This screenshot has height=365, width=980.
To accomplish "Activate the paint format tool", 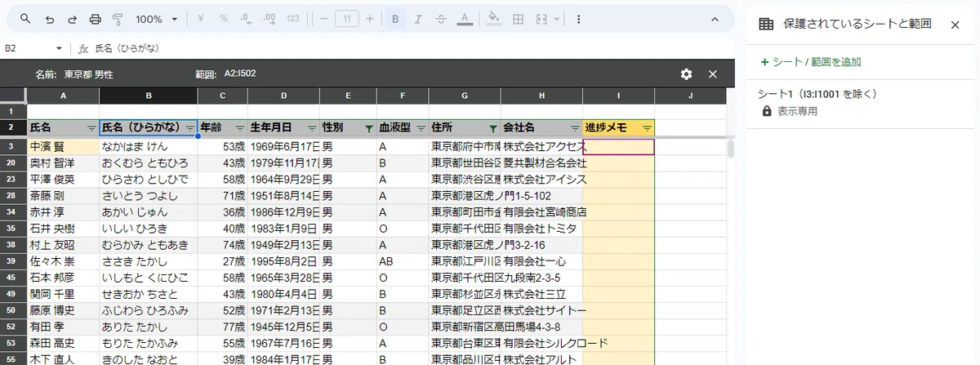I will 117,19.
